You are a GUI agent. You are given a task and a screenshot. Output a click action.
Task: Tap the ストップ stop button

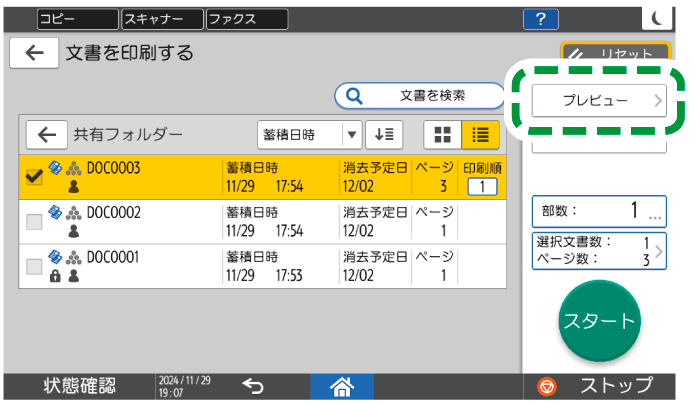pos(599,386)
